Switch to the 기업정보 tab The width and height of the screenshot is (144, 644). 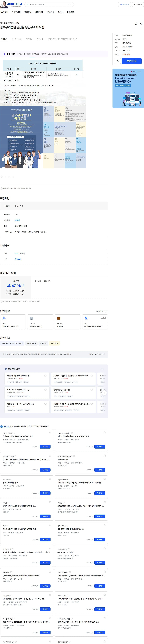pos(29,39)
